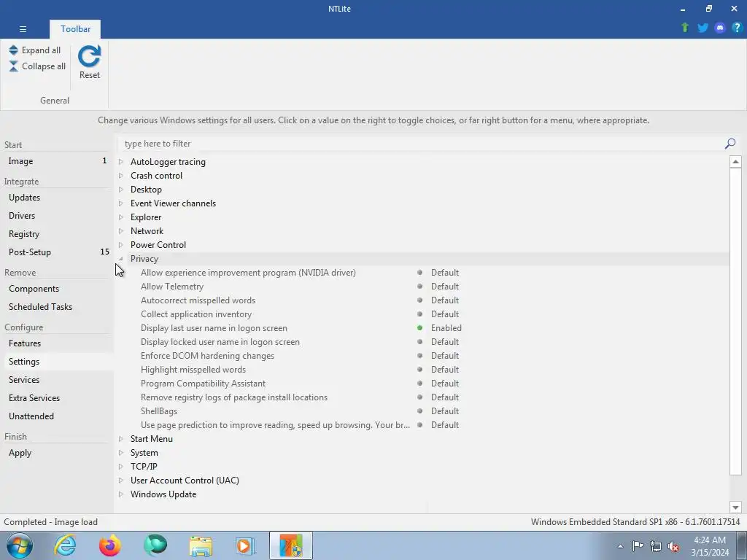
Task: Expand the Start Menu node
Action: pyautogui.click(x=121, y=439)
